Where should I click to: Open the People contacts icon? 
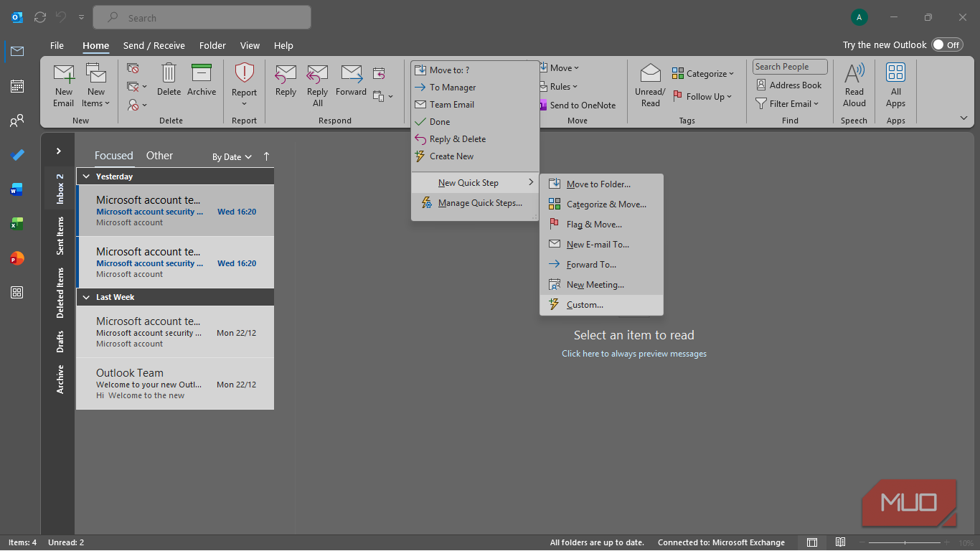[17, 121]
